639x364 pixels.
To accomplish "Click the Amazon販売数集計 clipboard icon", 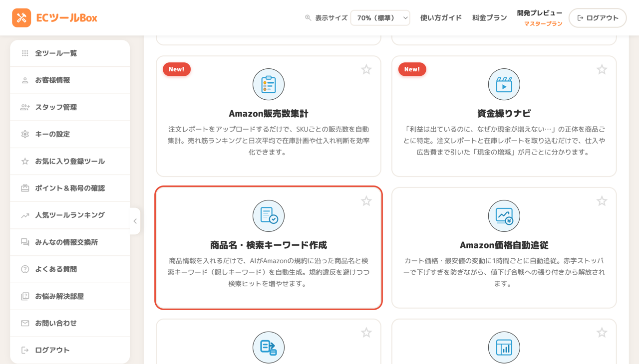I will (x=269, y=84).
